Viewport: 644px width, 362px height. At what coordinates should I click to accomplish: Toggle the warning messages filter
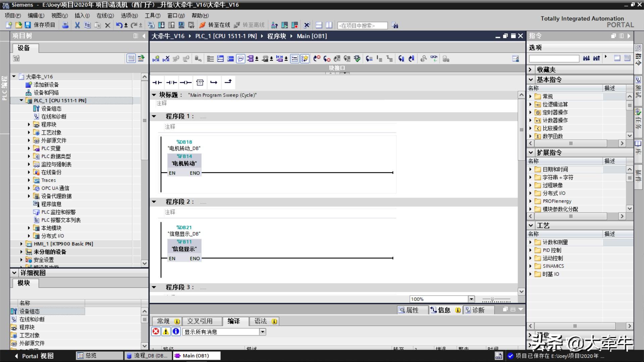click(166, 331)
